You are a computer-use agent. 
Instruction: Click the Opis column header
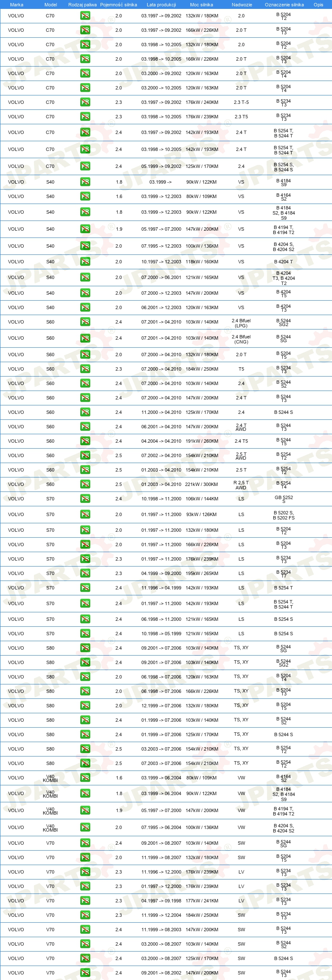[318, 5]
